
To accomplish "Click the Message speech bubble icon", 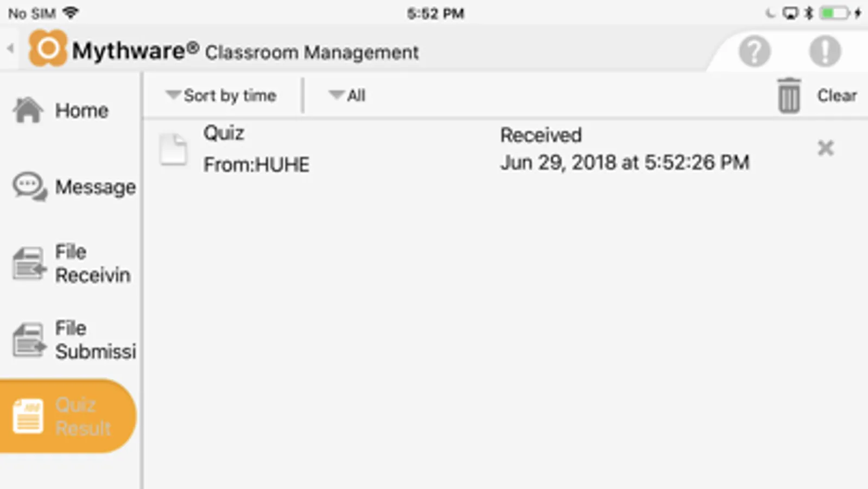I will pyautogui.click(x=29, y=187).
